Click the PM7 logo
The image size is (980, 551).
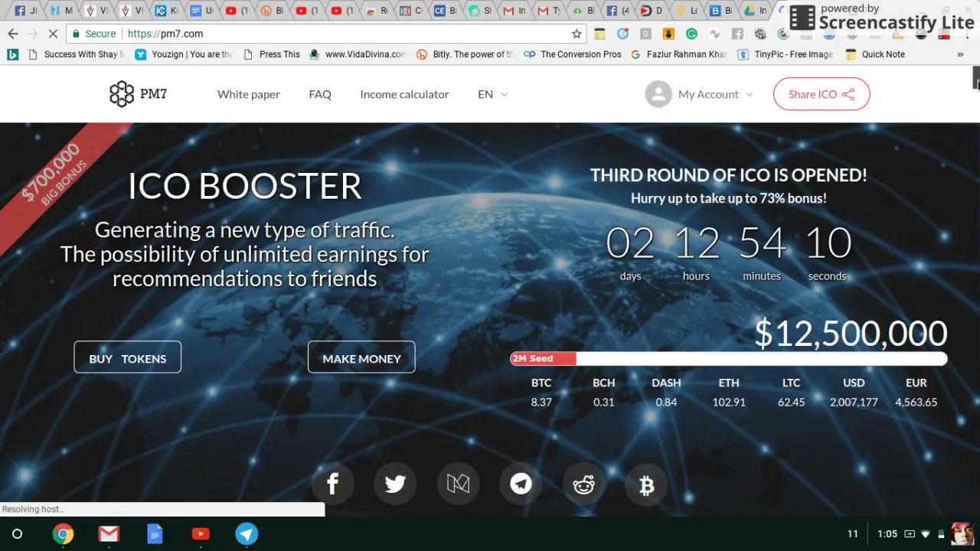pyautogui.click(x=138, y=94)
